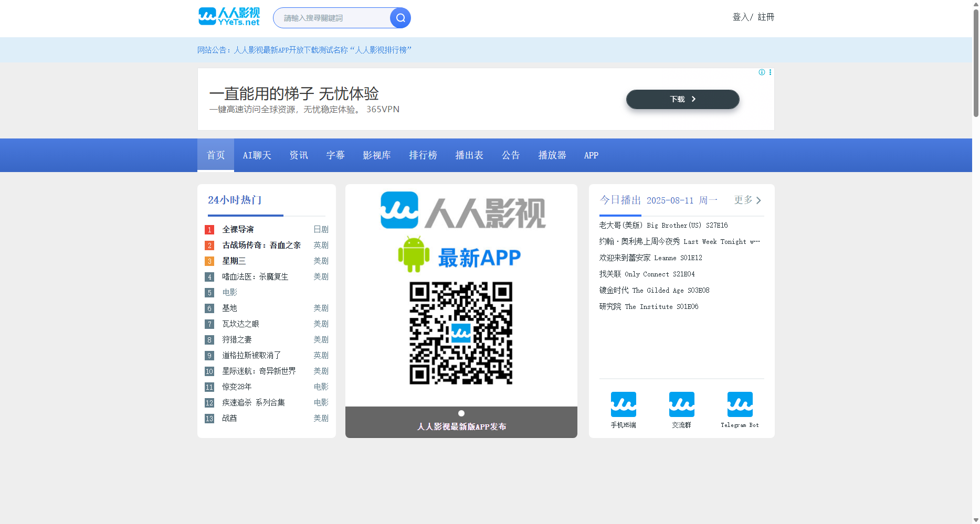Click the QR code image in banner
This screenshot has width=980, height=524.
point(461,333)
